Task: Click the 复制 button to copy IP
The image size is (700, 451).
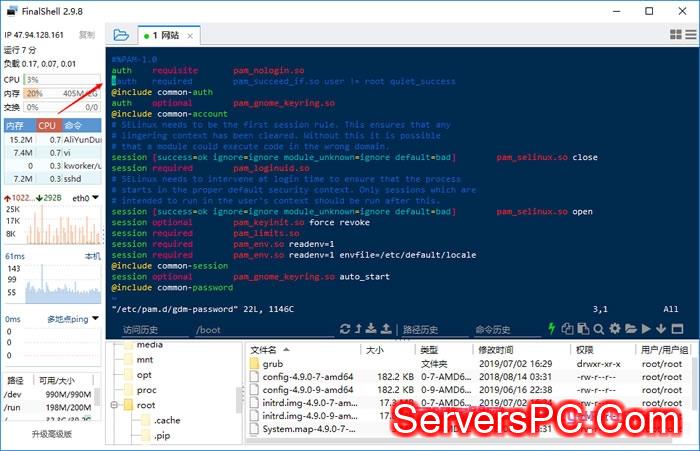Action: (x=87, y=34)
